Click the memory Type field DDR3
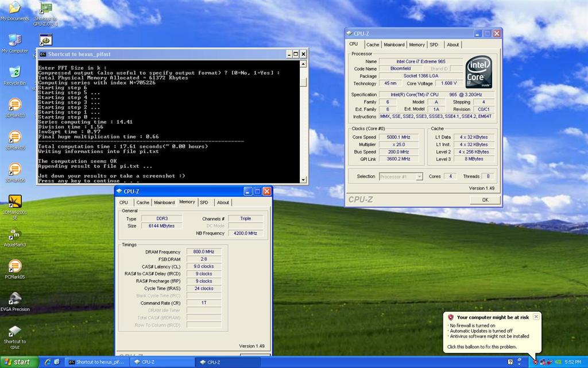This screenshot has height=368, width=588. click(x=162, y=218)
